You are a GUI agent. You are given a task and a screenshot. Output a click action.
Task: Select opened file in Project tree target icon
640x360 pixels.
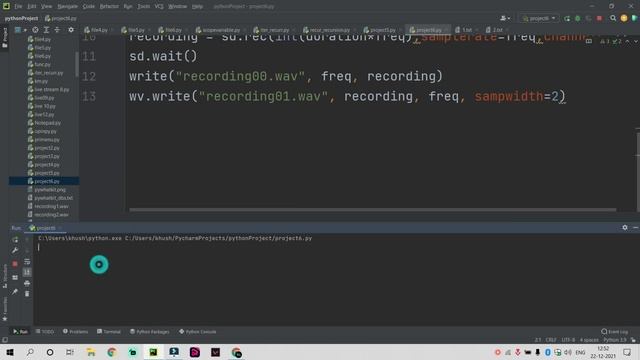coord(36,30)
